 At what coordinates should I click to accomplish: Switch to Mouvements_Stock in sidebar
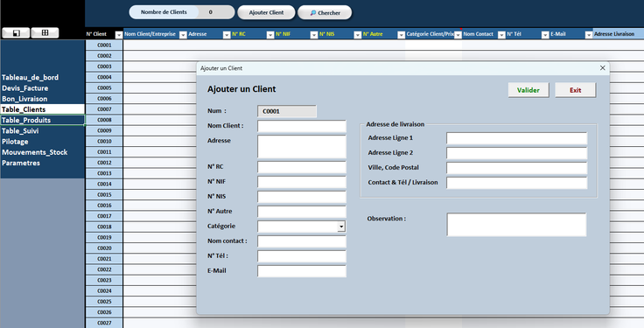click(x=34, y=152)
